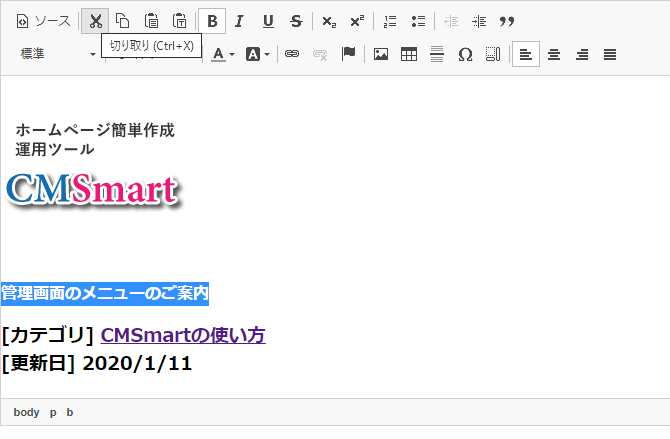Click the [更新日] 2020/1/11 text
Screen dimensions: 670x439
(97, 363)
